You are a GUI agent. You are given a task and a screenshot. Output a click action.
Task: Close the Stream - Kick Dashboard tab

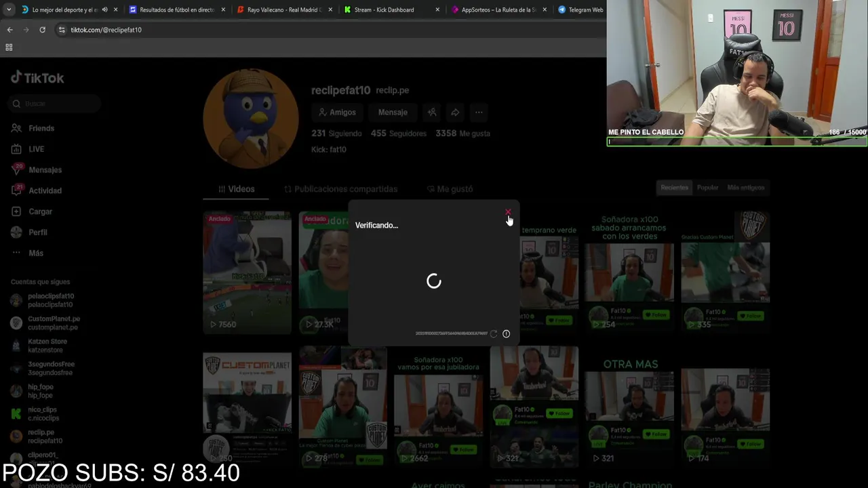tap(437, 9)
